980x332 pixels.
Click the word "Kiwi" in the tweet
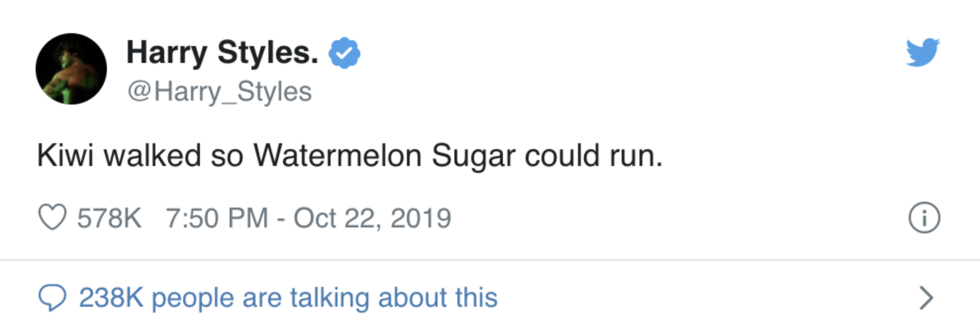pos(65,156)
